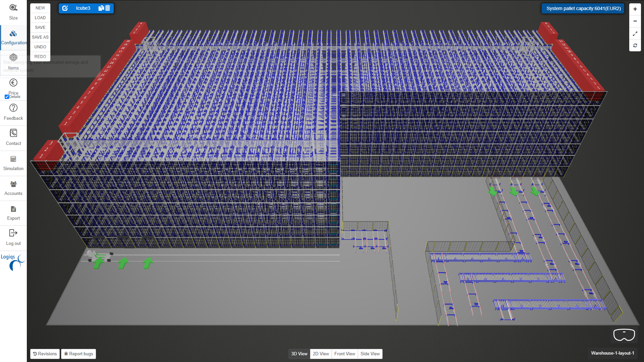Switch to Front View
The width and height of the screenshot is (644, 362).
pos(344,354)
